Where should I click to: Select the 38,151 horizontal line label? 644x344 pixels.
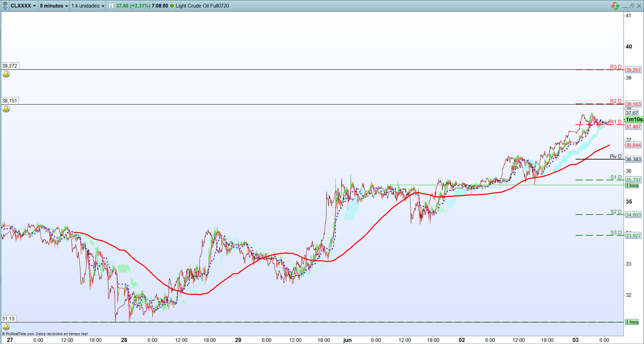tap(10, 101)
